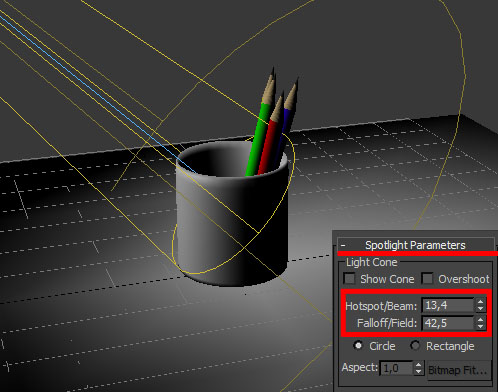
Task: Increase Falloff/Field with its up spinner arrow
Action: pyautogui.click(x=480, y=319)
